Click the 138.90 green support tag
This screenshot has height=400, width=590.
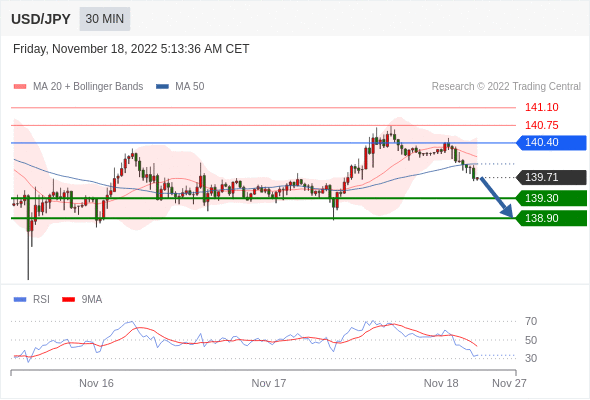click(551, 218)
